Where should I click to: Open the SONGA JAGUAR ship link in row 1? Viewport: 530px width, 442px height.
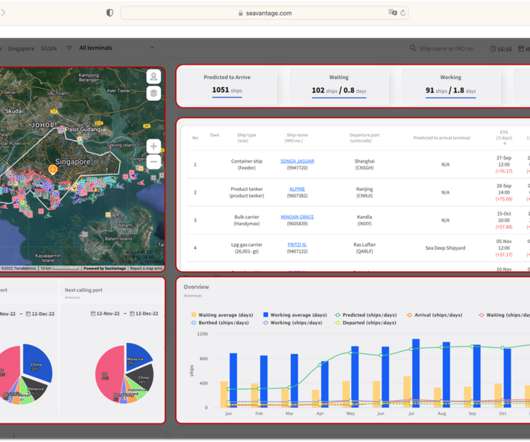click(297, 161)
